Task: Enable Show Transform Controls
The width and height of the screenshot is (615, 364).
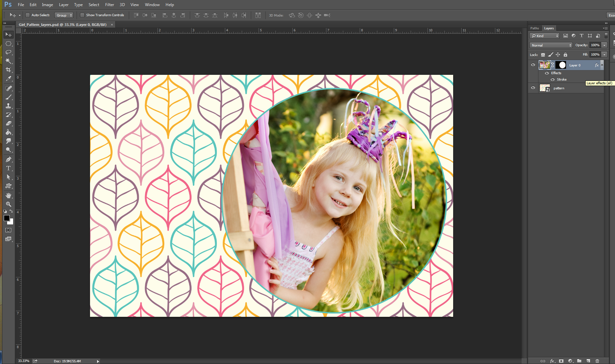Action: [x=82, y=15]
